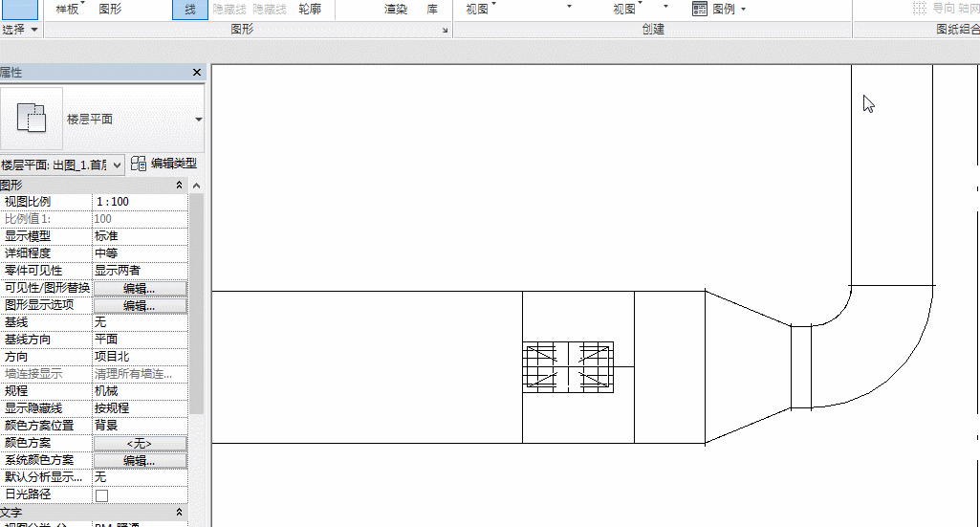Screen dimensions: 980x527
Task: Click the 渲染 ribbon button
Action: (x=396, y=9)
